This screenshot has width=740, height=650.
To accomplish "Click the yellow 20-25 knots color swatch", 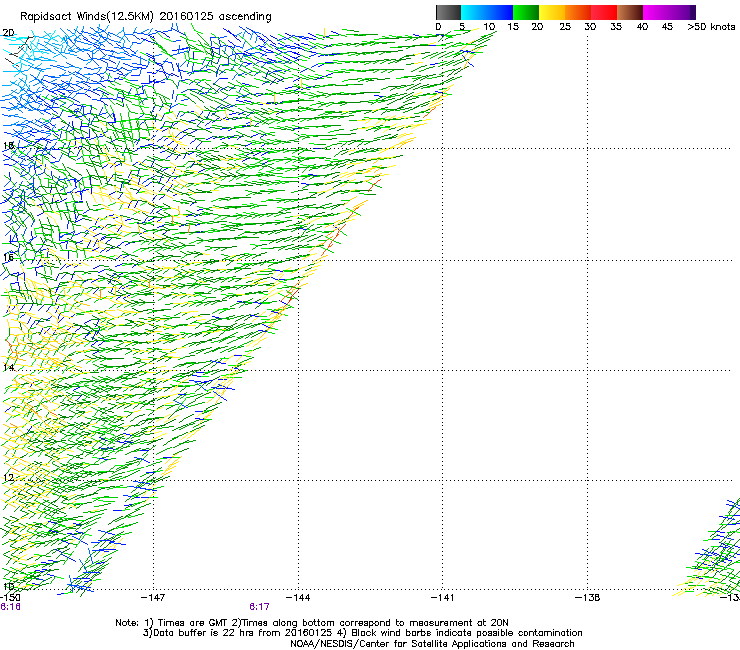I will (552, 12).
